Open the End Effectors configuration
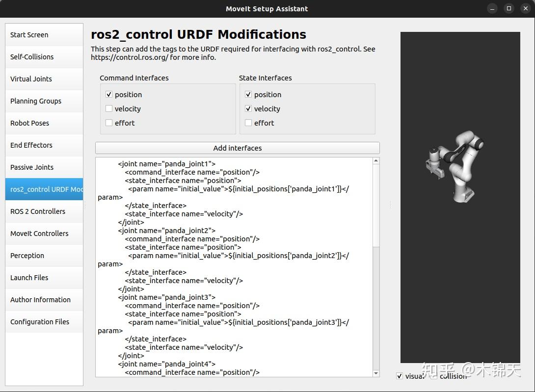Viewport: 535px width, 392px height. [x=31, y=145]
